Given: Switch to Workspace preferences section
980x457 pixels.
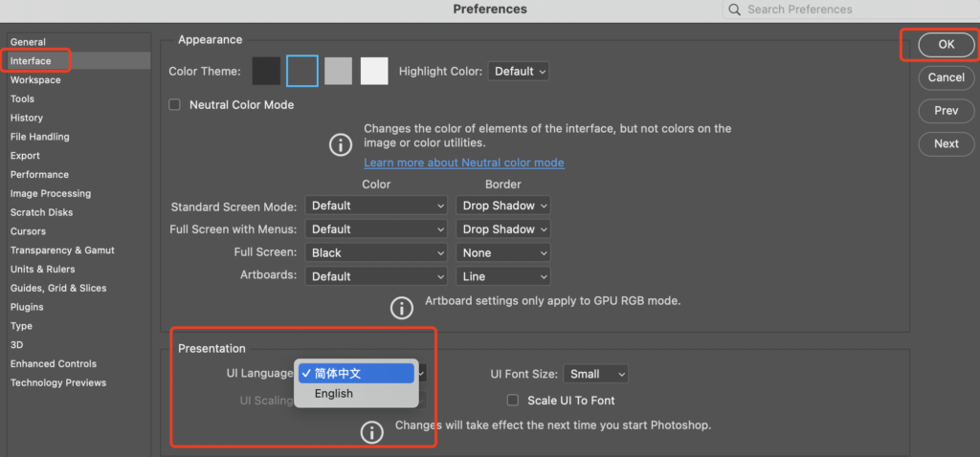Looking at the screenshot, I should pyautogui.click(x=35, y=80).
